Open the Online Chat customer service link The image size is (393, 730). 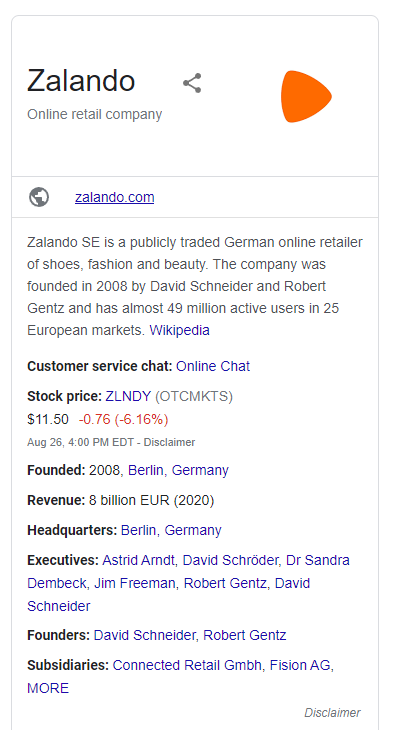tap(213, 366)
